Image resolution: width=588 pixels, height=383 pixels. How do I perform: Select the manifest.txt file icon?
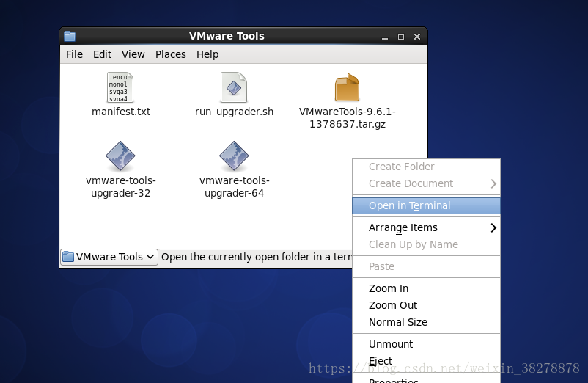[120, 87]
